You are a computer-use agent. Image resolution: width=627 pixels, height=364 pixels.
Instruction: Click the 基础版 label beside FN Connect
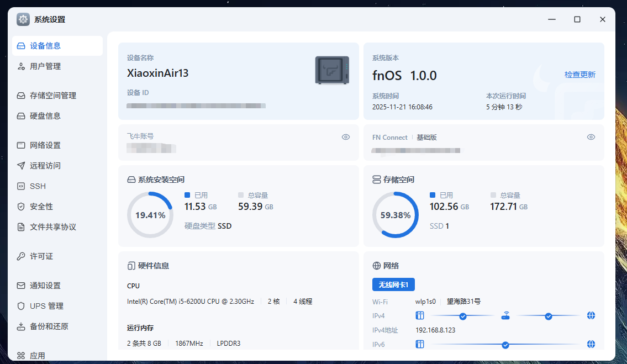(426, 137)
